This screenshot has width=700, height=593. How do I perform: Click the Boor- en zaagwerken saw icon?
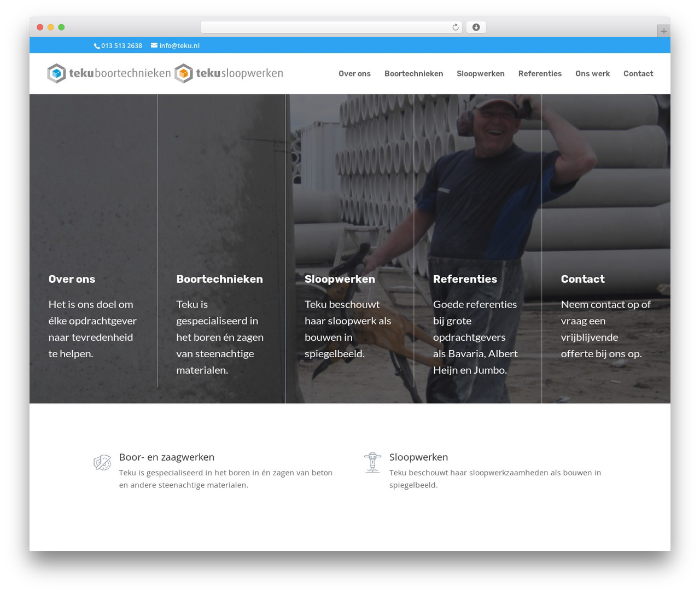click(x=102, y=463)
